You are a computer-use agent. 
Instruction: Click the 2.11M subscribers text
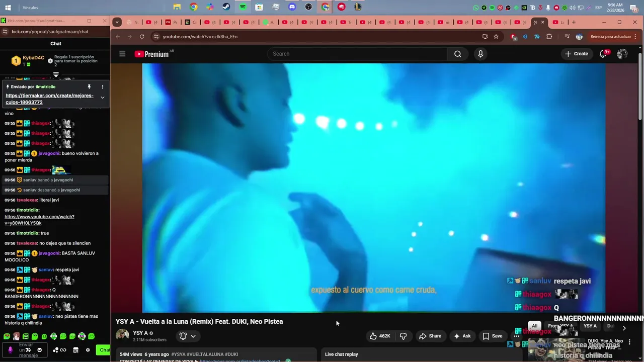click(149, 340)
